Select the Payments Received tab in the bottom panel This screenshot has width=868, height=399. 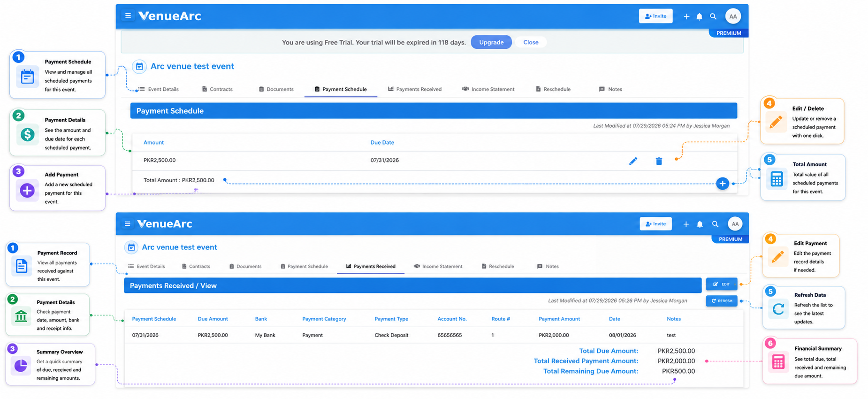(371, 266)
